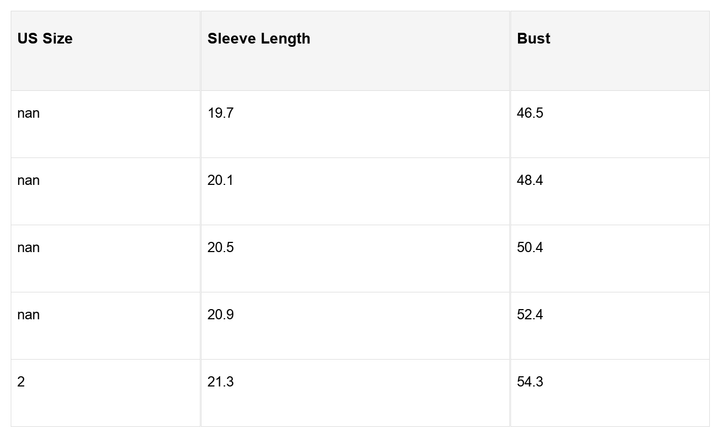Click divider between Sleeve Length and Bust headers
Viewport: 720px width, 437px height.
click(x=510, y=50)
